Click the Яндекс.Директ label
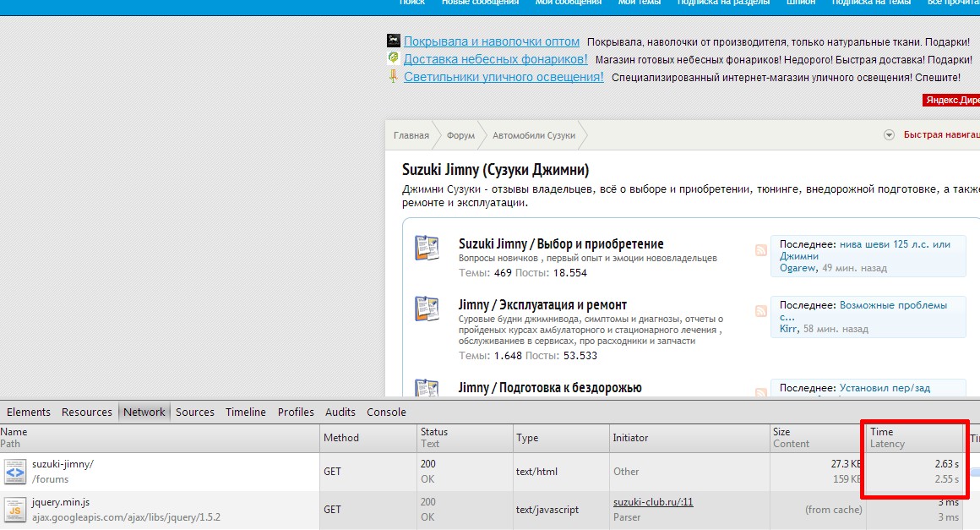 tap(951, 100)
